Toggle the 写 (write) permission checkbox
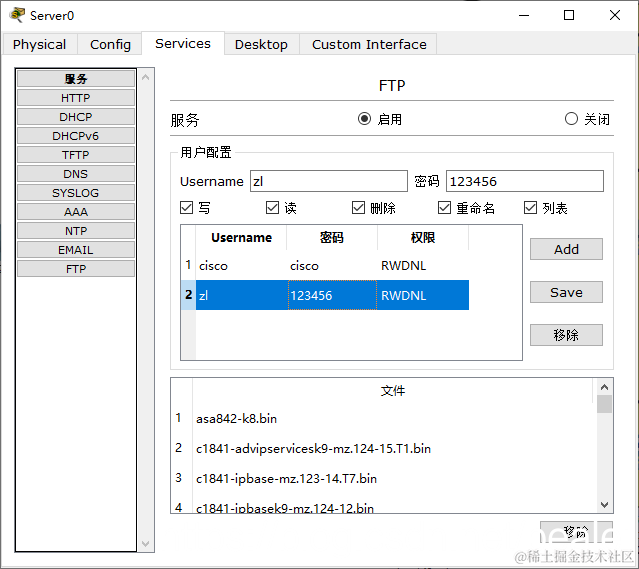This screenshot has height=569, width=639. pyautogui.click(x=187, y=207)
